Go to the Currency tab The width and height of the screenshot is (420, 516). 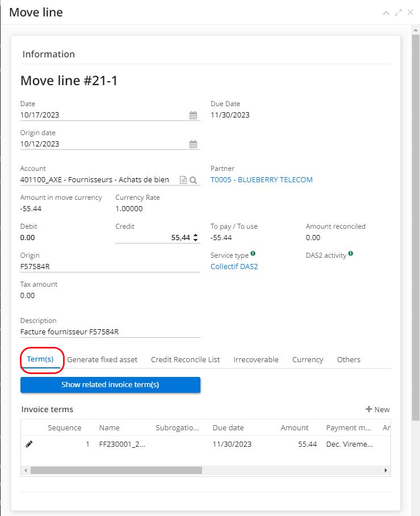(x=308, y=359)
